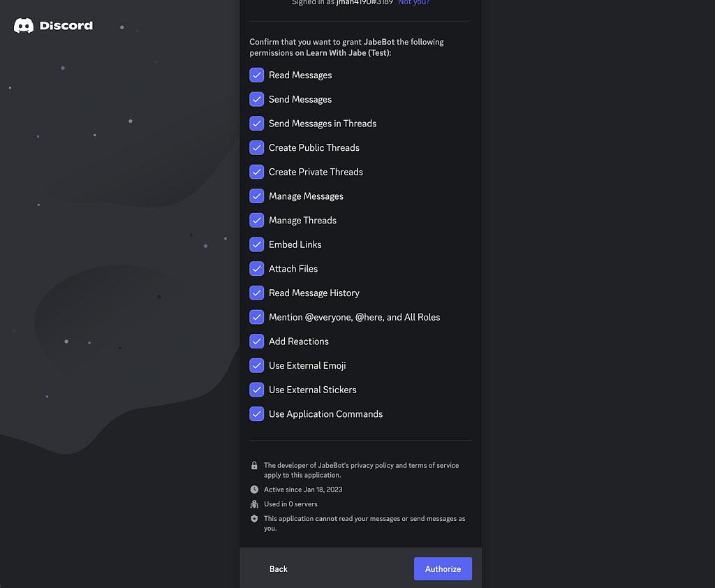Disable the Create Private Threads permission
The image size is (715, 588).
[x=257, y=172]
